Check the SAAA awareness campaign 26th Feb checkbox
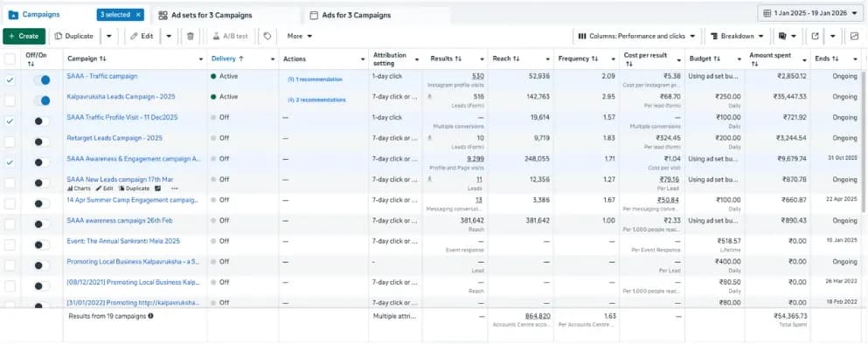The image size is (868, 344). [10, 224]
